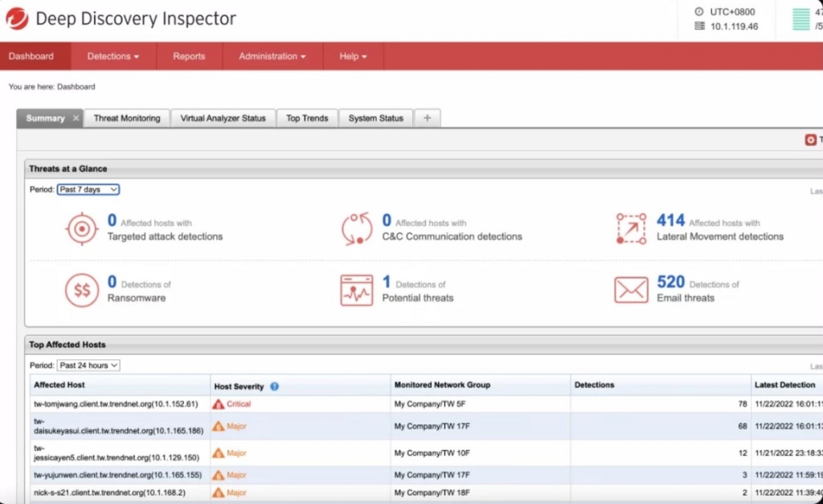The image size is (823, 504).
Task: Click the Host Severity info tooltip icon
Action: click(274, 387)
